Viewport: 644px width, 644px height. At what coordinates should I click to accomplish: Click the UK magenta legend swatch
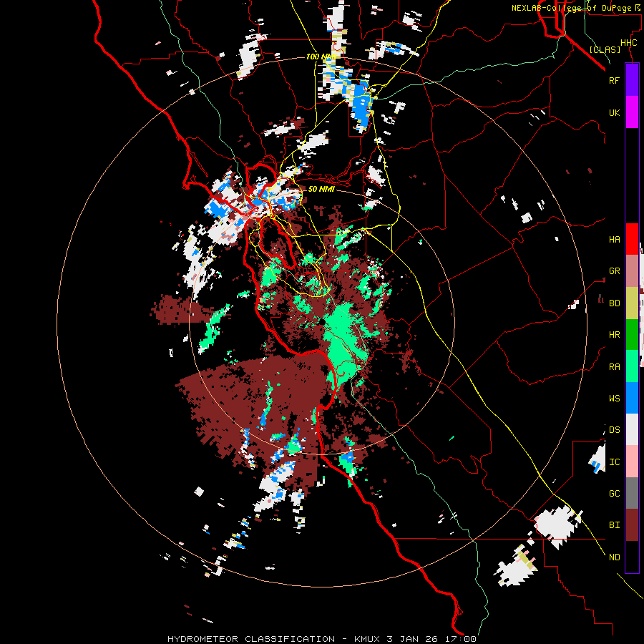632,112
